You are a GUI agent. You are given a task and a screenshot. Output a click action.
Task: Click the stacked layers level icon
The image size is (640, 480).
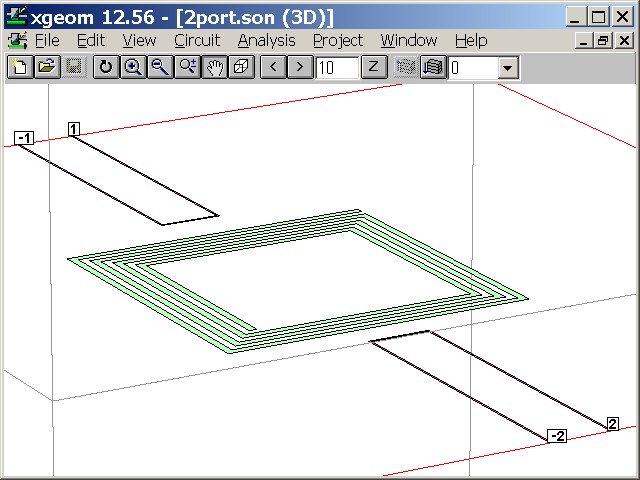pyautogui.click(x=433, y=67)
